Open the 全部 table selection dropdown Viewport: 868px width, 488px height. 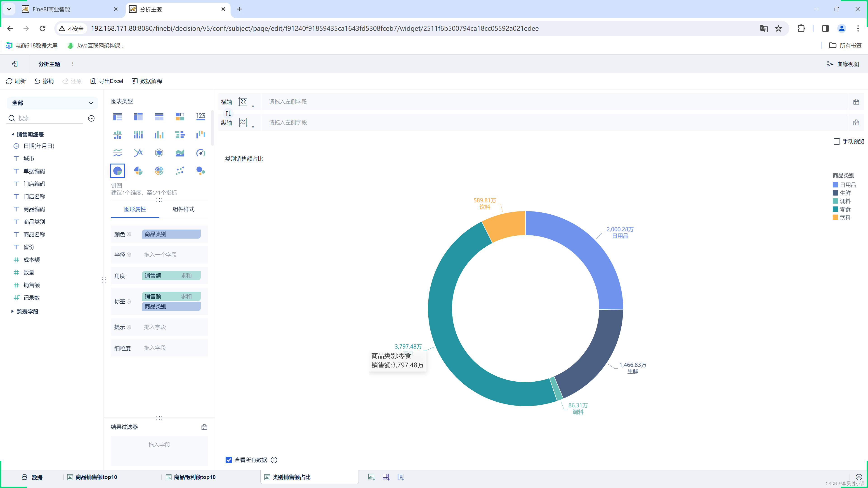[52, 103]
